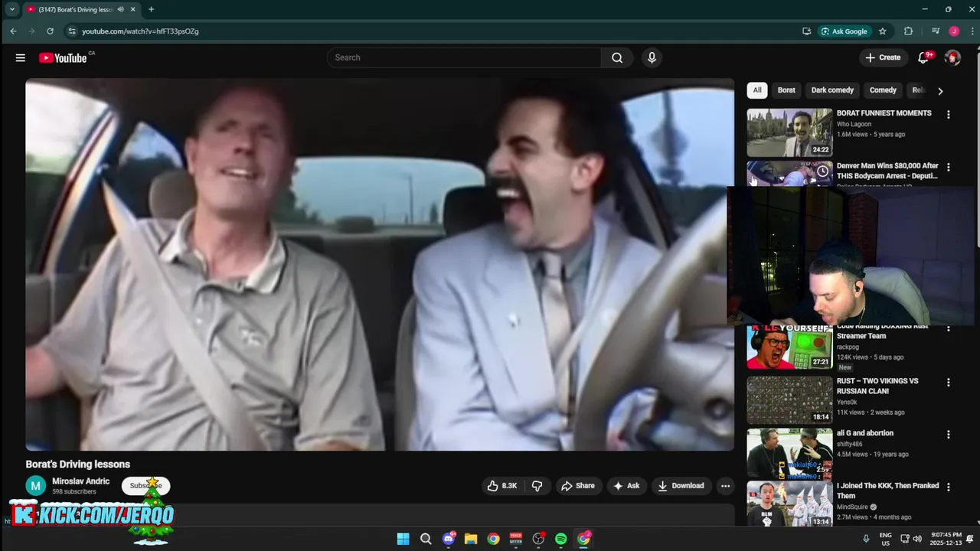Click the Ask button under the video
This screenshot has width=980, height=551.
click(x=626, y=485)
